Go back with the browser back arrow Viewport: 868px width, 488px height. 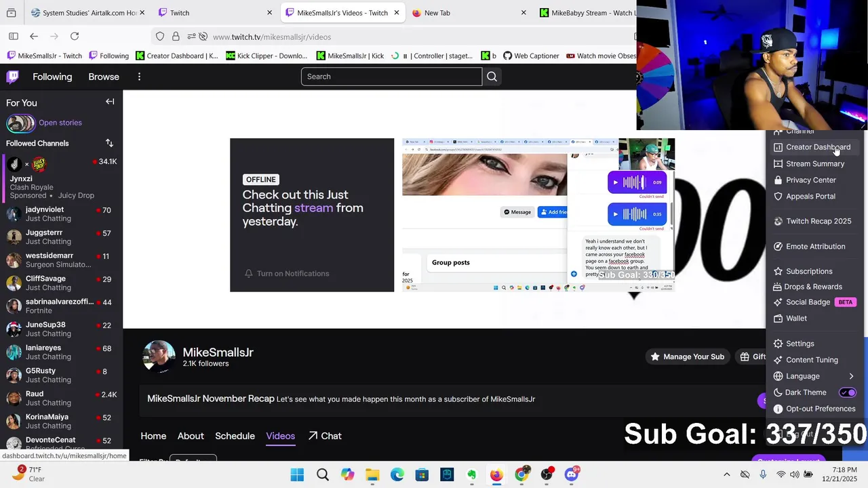(x=34, y=37)
